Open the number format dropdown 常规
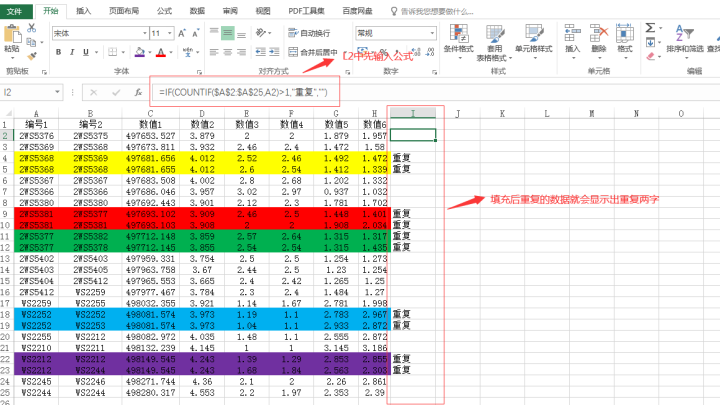Screen dimensions: 720x405 pos(432,33)
